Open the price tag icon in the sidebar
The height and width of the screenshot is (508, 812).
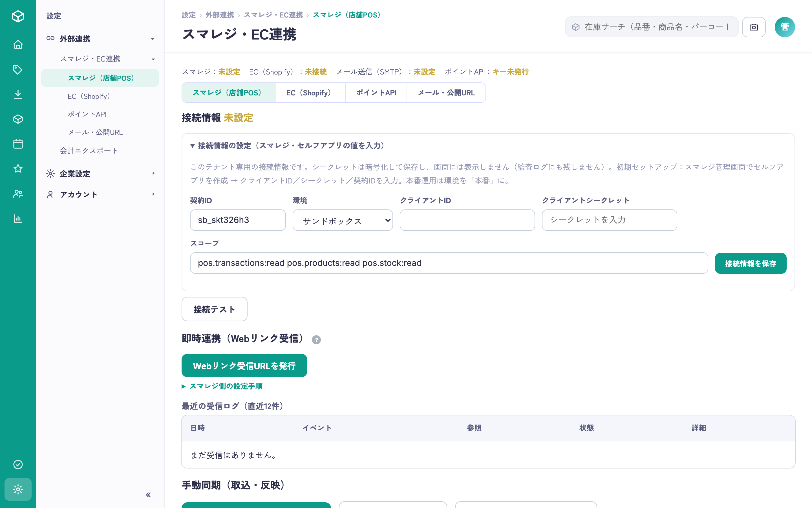(18, 69)
